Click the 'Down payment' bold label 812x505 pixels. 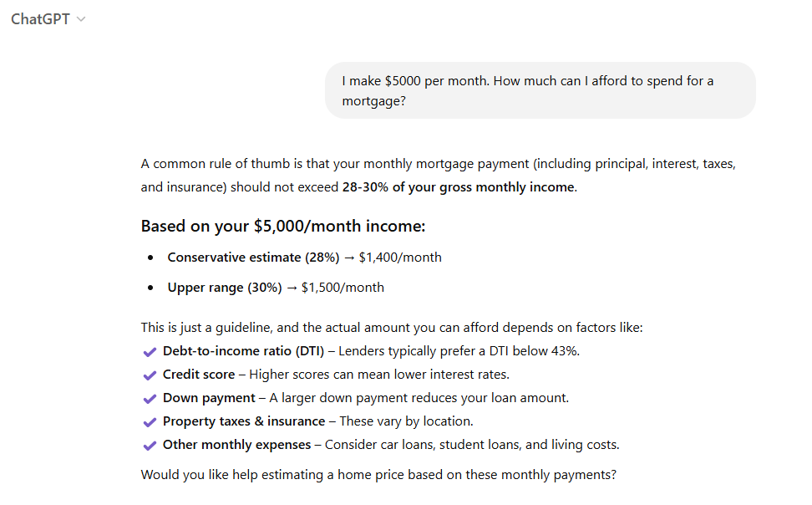tap(209, 398)
